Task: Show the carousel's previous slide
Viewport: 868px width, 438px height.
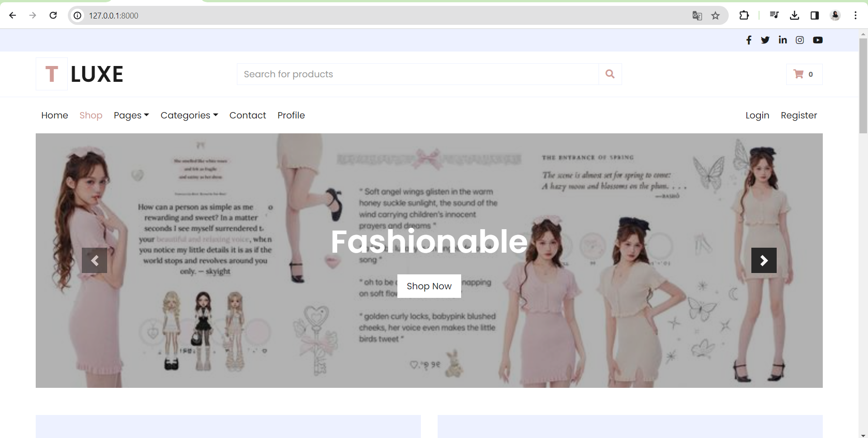Action: coord(94,260)
